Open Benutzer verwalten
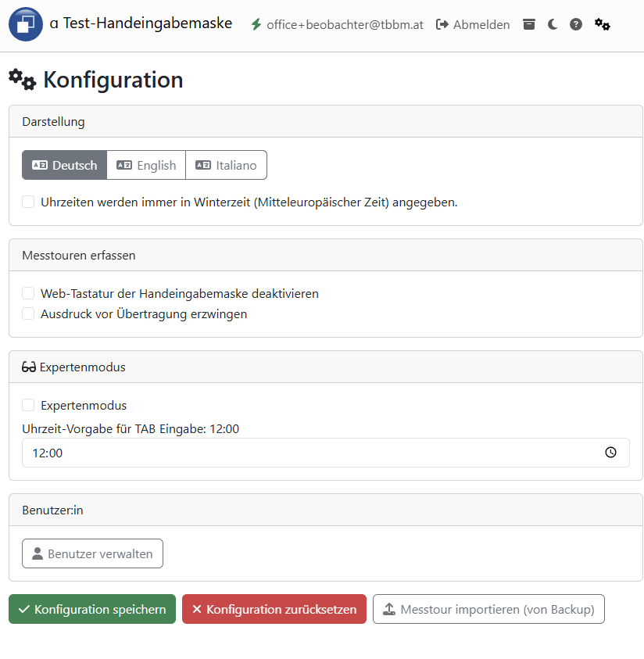 point(92,553)
